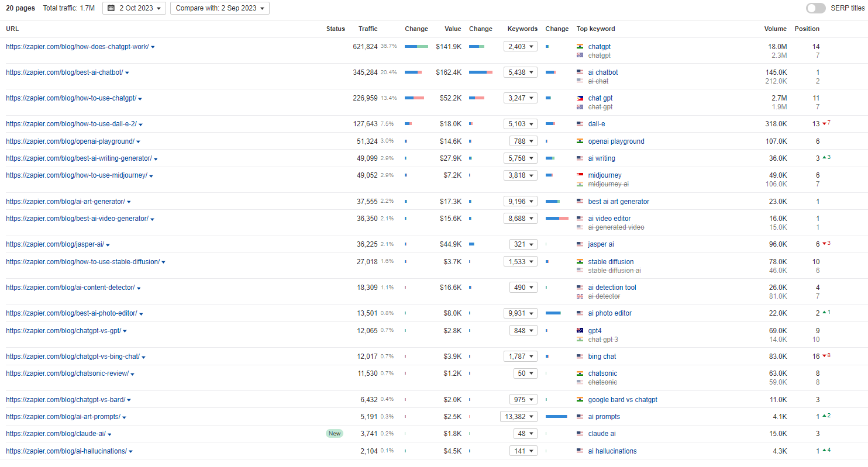Click the Australia flag beside gpt4

coord(580,331)
